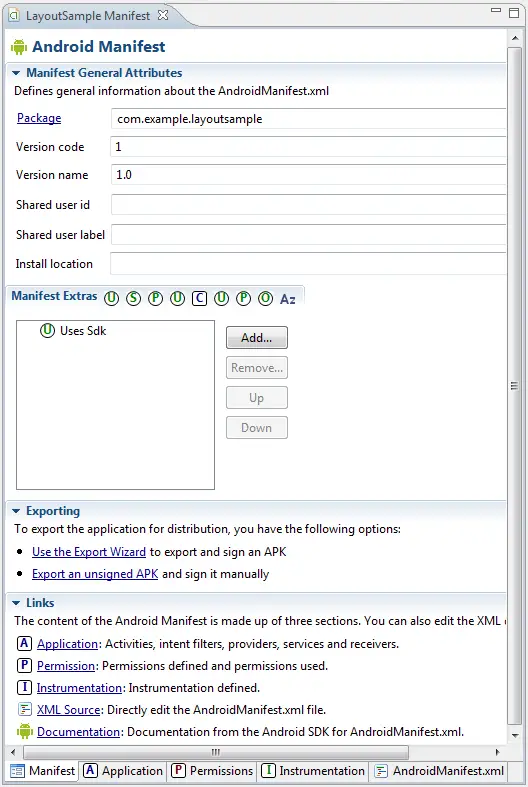Switch to the Permissions bottom tab
528x787 pixels.
212,770
